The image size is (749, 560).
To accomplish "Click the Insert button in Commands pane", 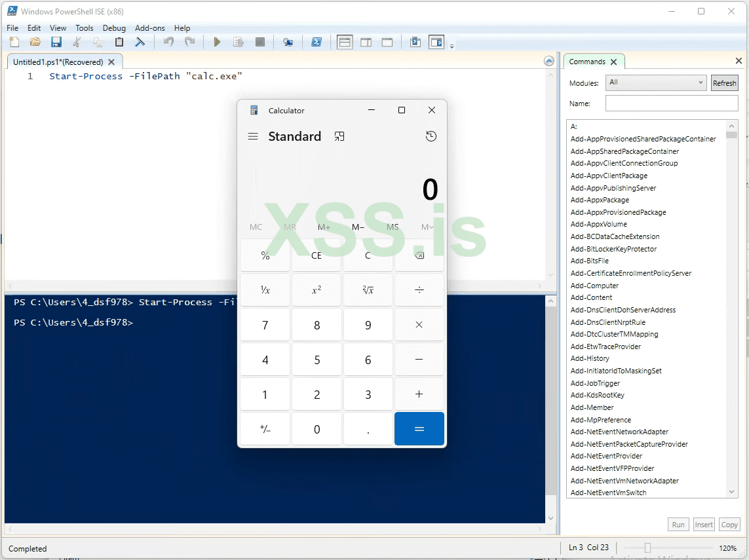I will [x=704, y=524].
